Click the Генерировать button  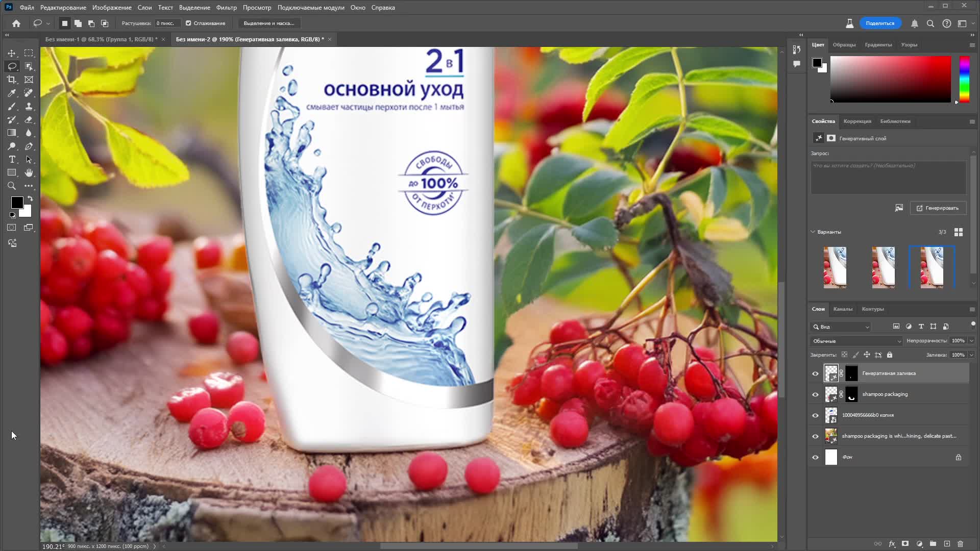tap(938, 208)
